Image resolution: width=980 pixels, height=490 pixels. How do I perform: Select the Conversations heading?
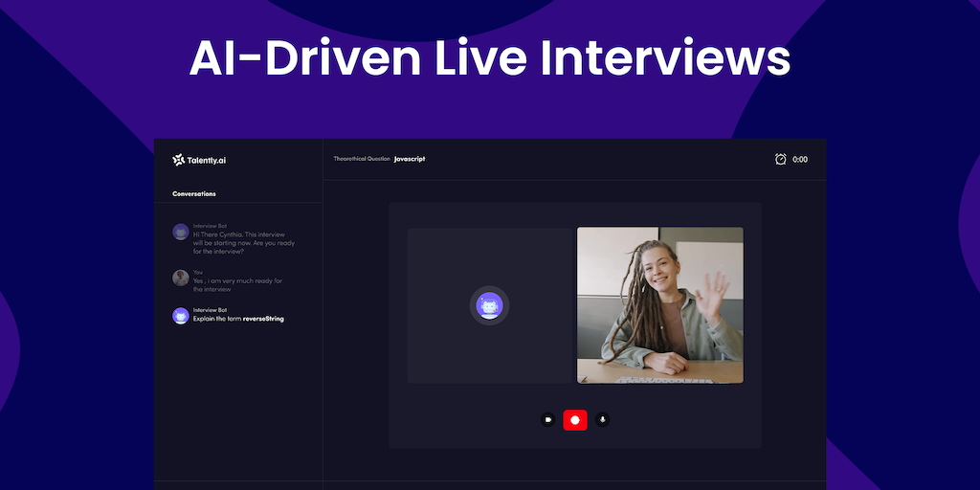[x=194, y=193]
